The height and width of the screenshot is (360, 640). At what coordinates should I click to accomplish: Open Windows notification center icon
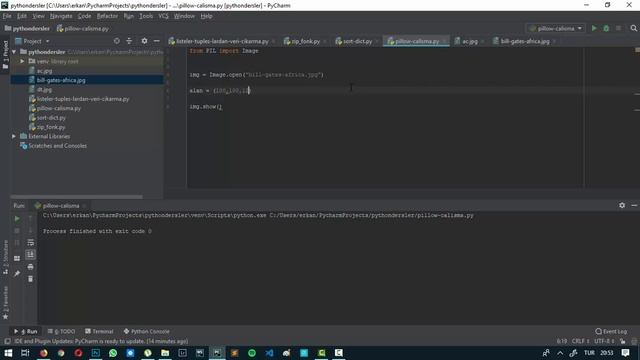click(x=626, y=353)
